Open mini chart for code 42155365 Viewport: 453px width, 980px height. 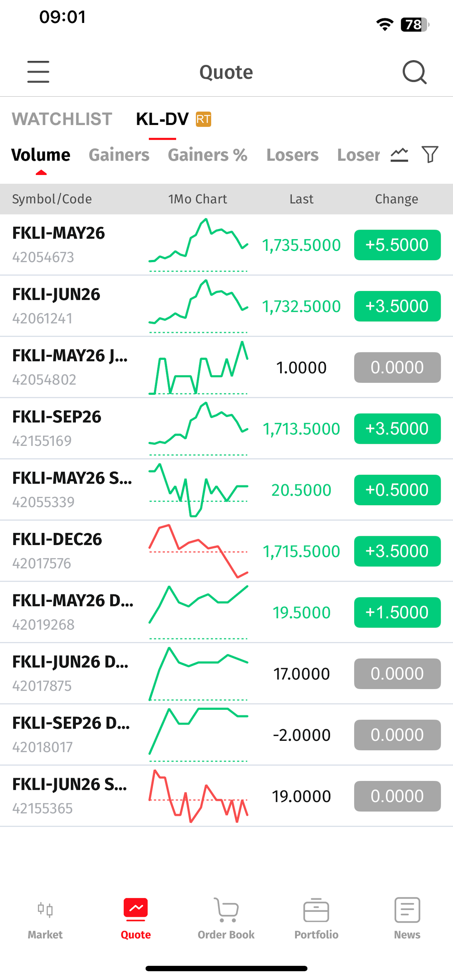point(198,796)
